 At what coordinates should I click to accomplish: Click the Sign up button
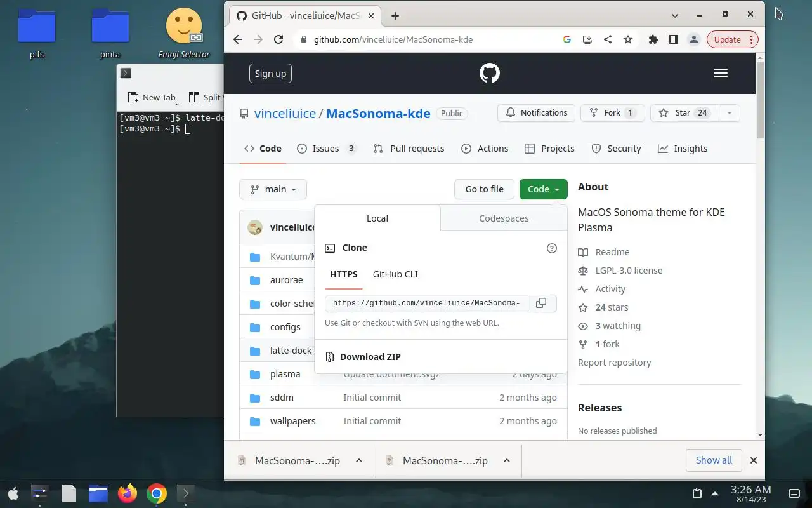click(270, 74)
